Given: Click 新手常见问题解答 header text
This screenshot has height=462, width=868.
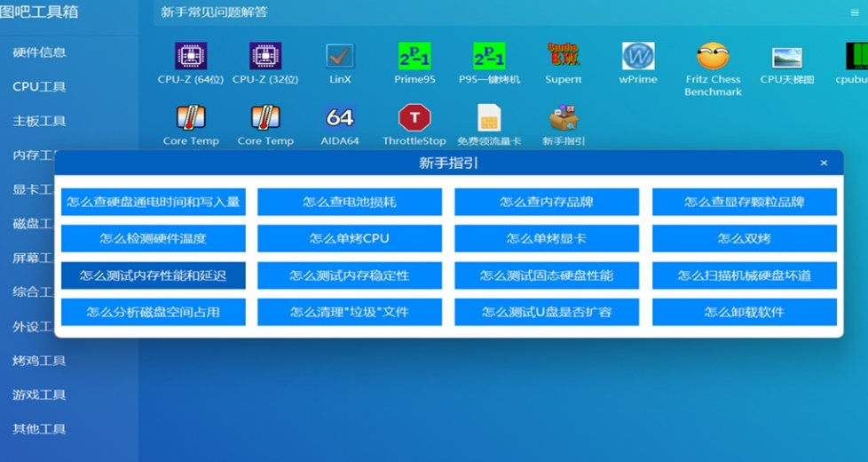Looking at the screenshot, I should pyautogui.click(x=214, y=12).
